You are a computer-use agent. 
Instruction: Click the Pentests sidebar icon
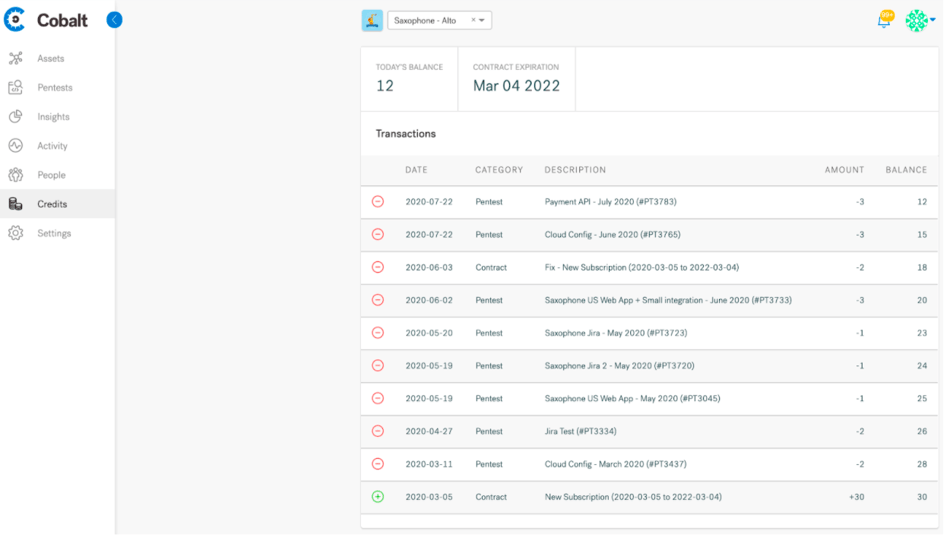16,87
